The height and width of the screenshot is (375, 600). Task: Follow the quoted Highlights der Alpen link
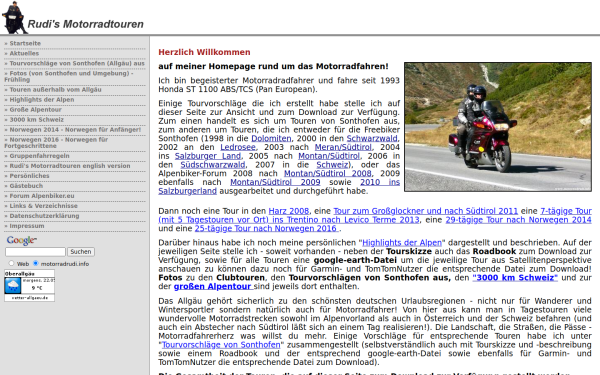tap(402, 243)
